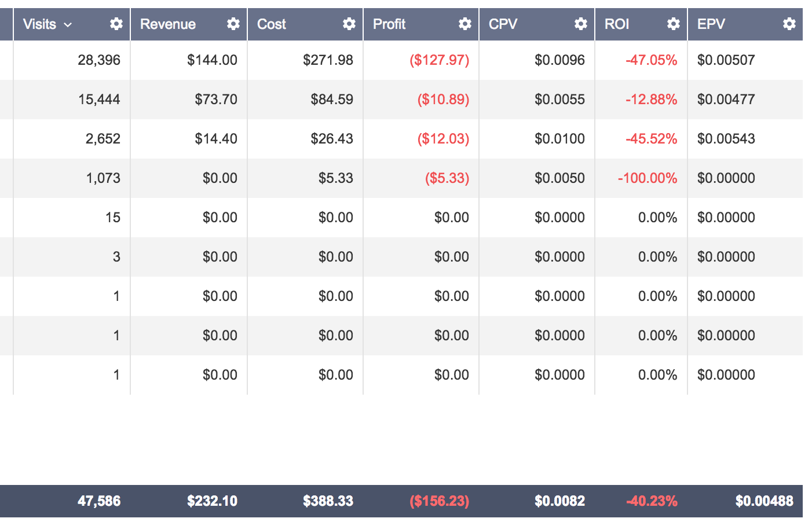Viewport: 812px width, 522px height.
Task: Click the $0.0100 CPV value
Action: pos(559,139)
